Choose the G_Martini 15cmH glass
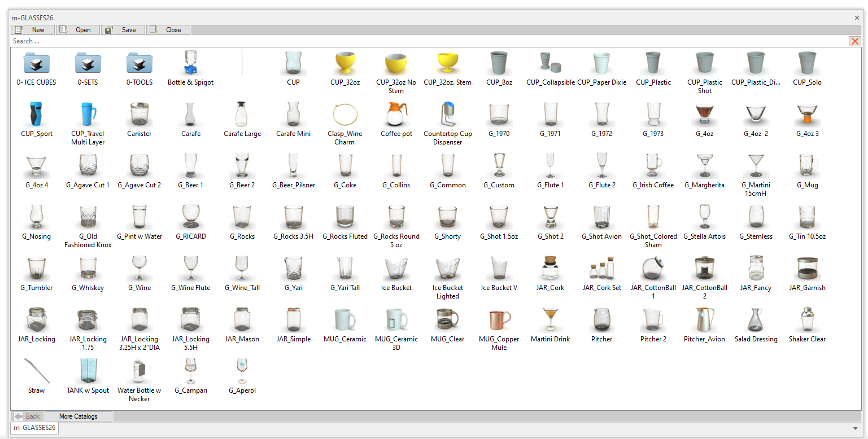 [756, 166]
